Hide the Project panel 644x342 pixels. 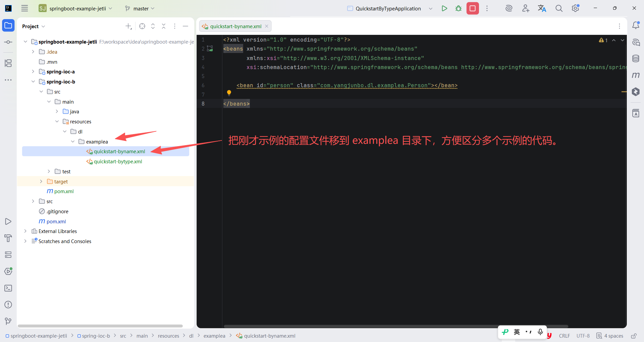click(185, 26)
